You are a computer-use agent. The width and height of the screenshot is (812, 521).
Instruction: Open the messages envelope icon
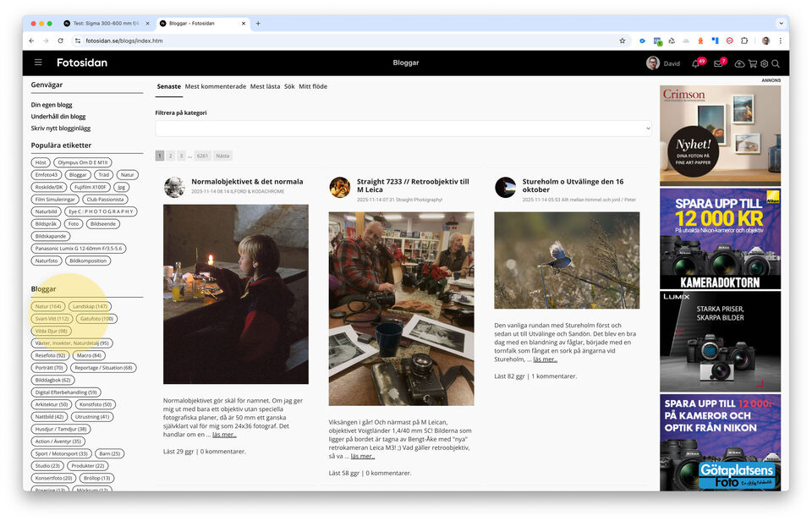click(717, 63)
